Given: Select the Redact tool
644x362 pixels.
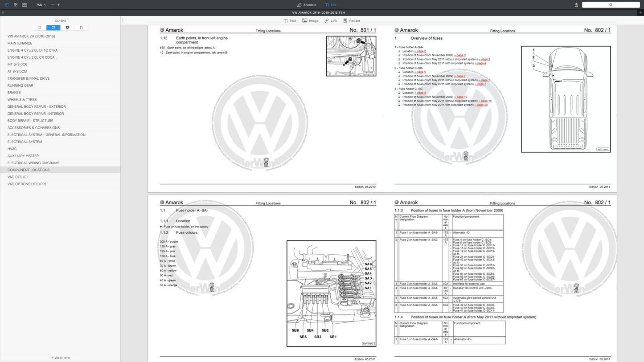Looking at the screenshot, I should click(352, 20).
